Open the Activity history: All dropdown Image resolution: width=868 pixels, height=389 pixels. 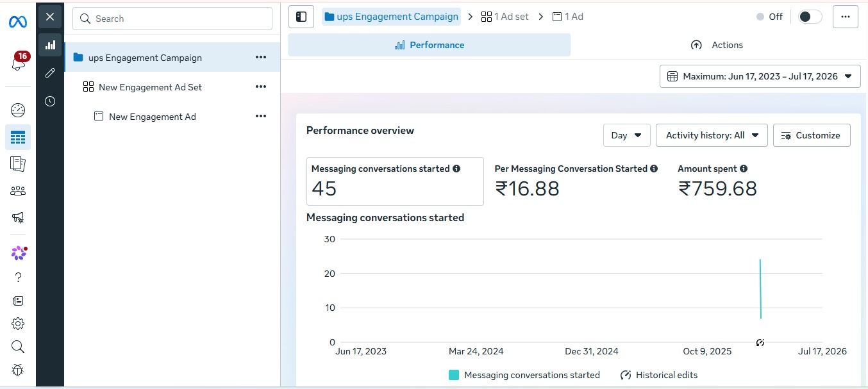pos(712,135)
